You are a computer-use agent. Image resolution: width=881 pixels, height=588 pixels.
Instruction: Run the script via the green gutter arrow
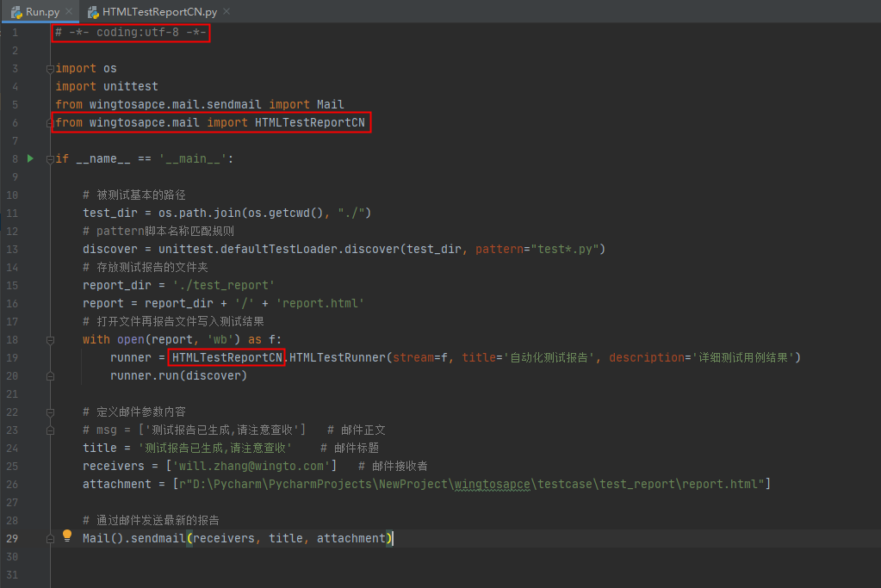(x=28, y=158)
